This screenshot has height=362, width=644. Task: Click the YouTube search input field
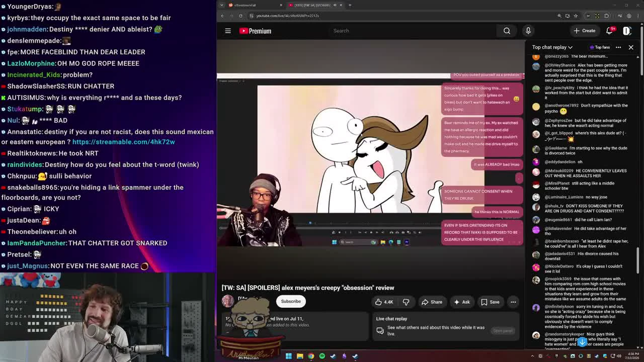(x=413, y=31)
